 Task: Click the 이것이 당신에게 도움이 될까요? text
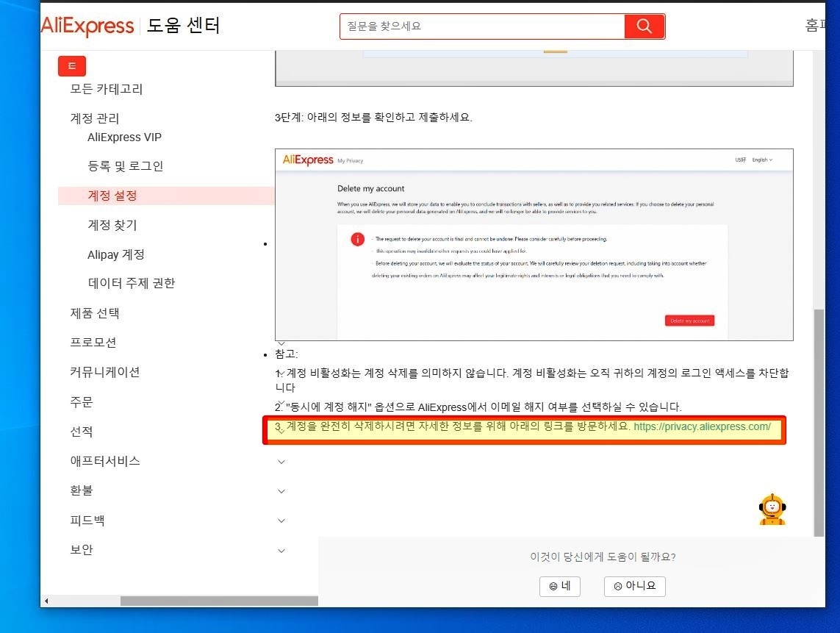(x=603, y=557)
